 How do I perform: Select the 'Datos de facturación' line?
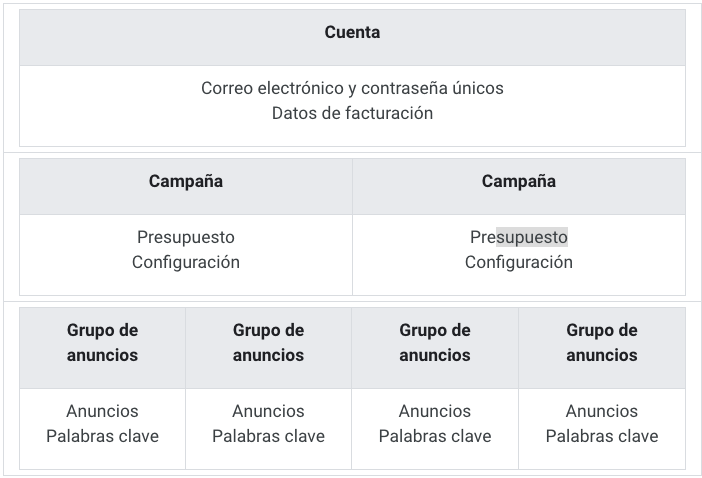[x=352, y=113]
